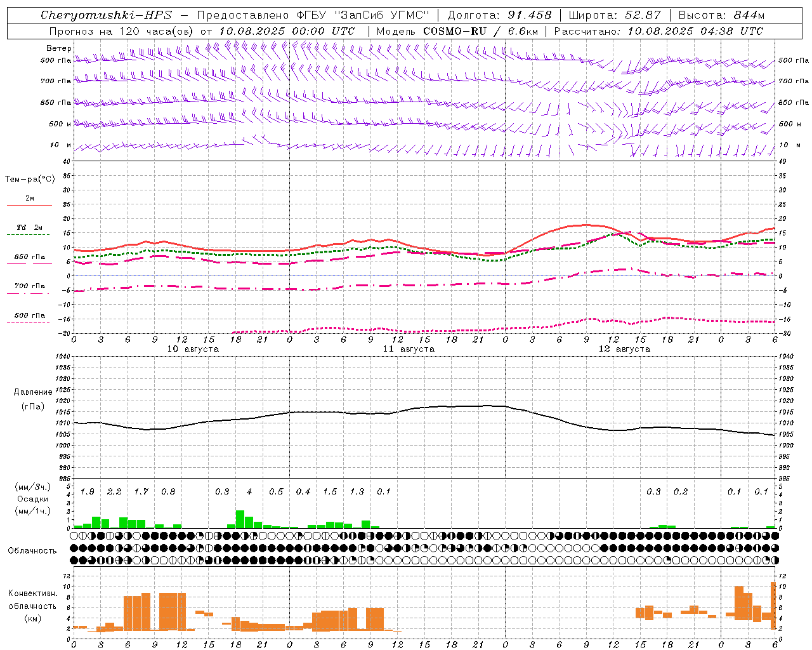This screenshot has height=650, width=812.
Task: Click the station name "Cheryomushki-HPS"
Action: click(x=106, y=15)
